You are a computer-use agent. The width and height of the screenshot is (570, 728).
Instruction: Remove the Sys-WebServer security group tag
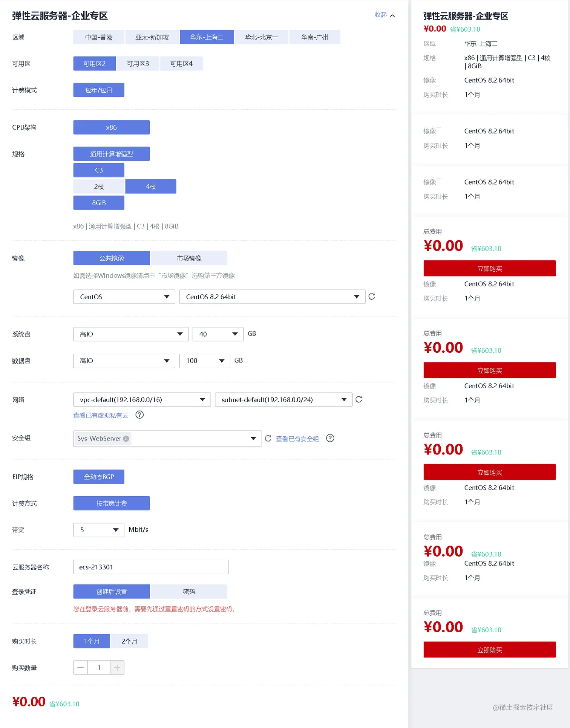[x=126, y=439]
